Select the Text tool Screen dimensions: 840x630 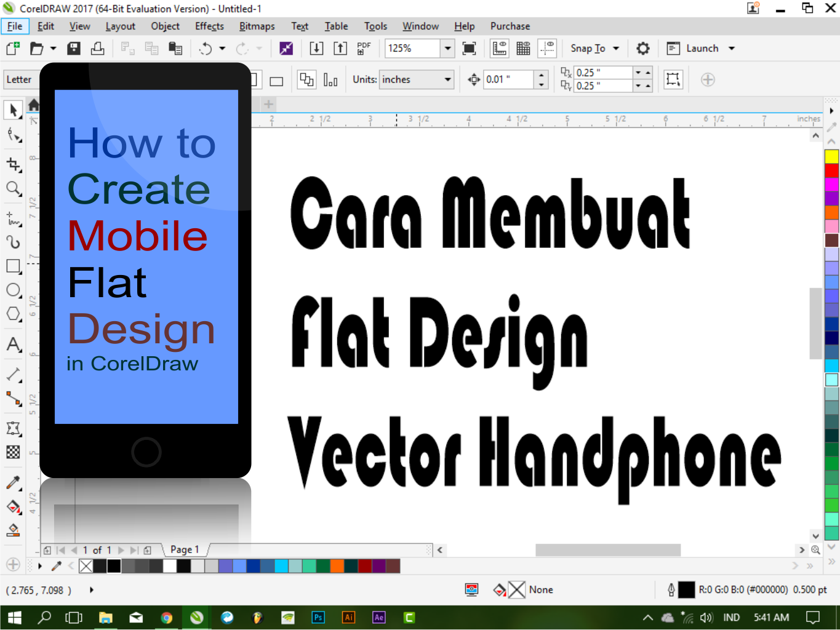[x=13, y=345]
